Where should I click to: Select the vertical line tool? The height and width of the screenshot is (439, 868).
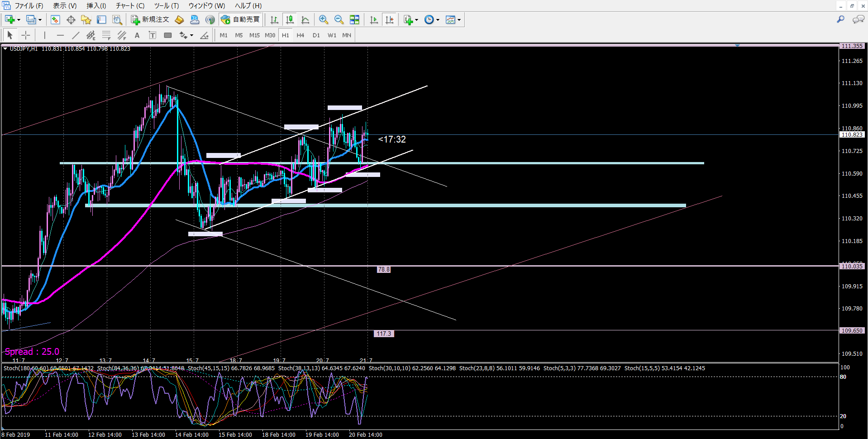(x=44, y=35)
